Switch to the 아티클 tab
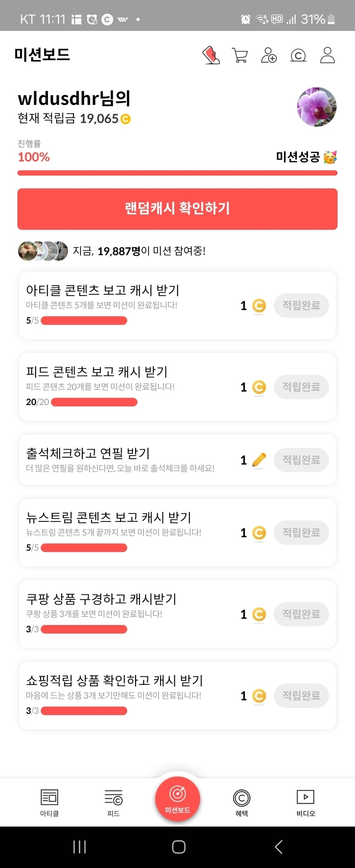The height and width of the screenshot is (868, 355). (x=49, y=802)
